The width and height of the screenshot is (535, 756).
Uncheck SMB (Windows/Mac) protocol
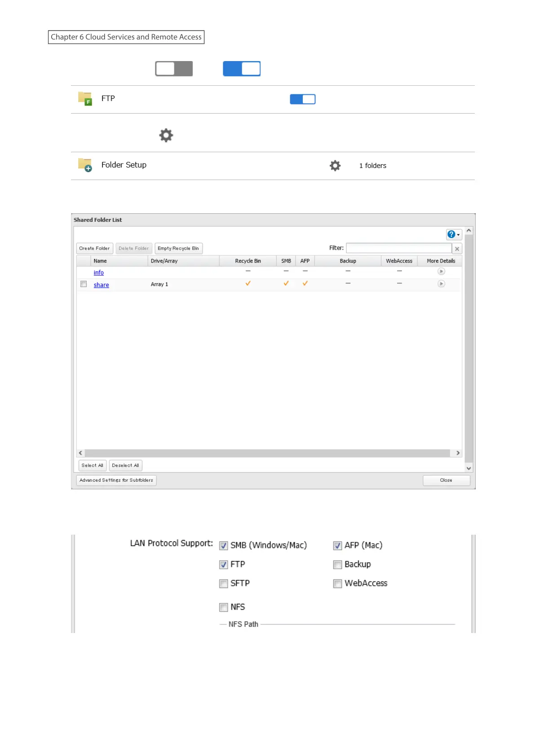pos(224,546)
